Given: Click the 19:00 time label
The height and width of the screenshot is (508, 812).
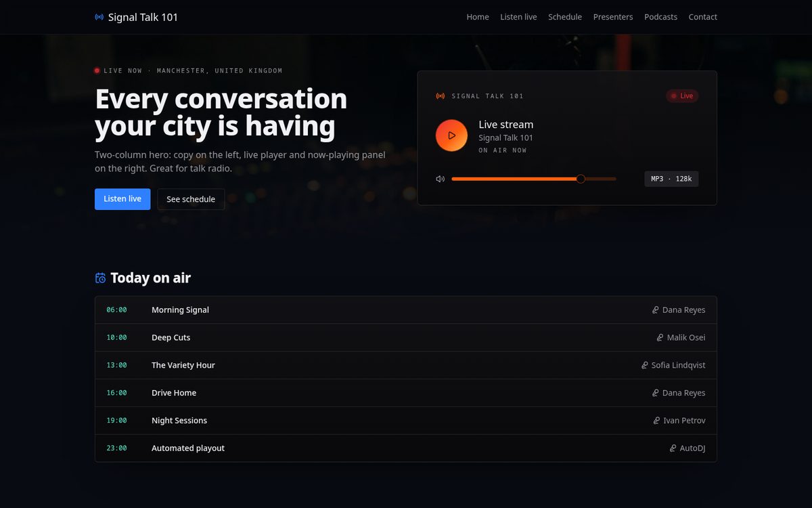Looking at the screenshot, I should [116, 421].
